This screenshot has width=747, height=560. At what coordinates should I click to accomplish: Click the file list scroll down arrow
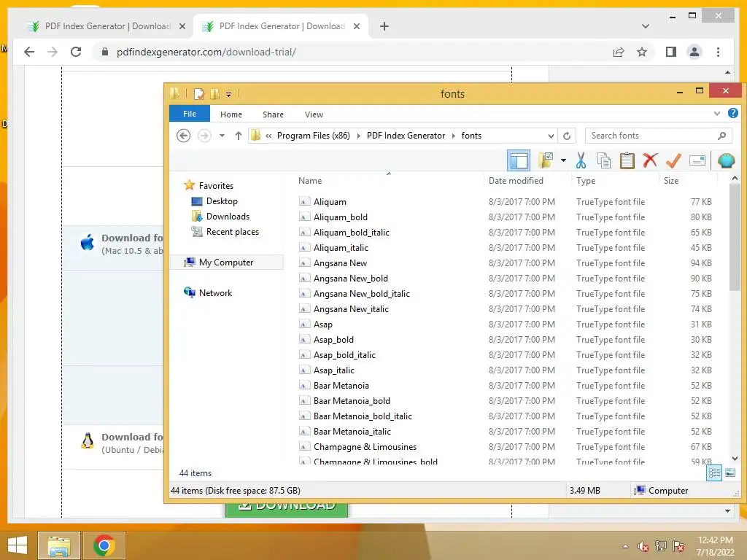click(x=734, y=459)
